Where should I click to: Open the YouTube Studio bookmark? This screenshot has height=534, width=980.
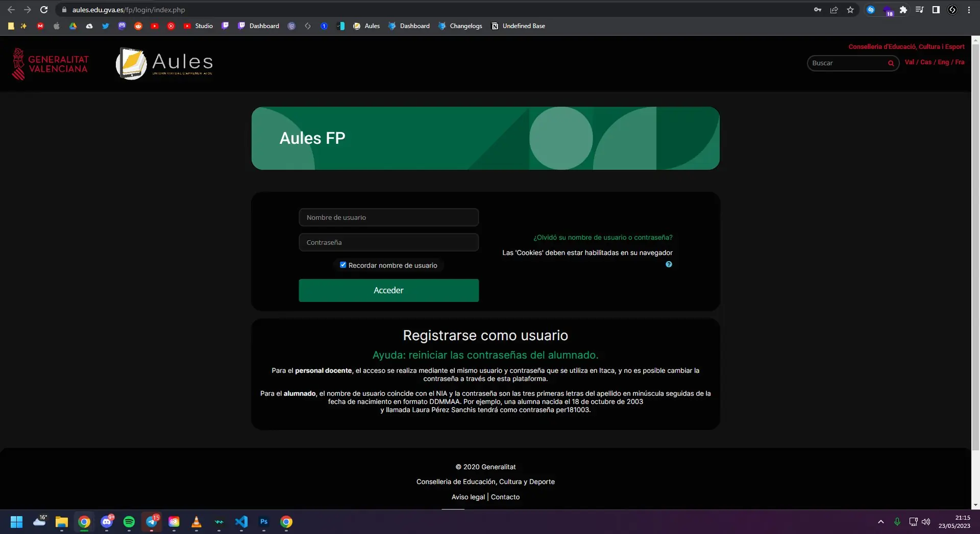click(x=198, y=26)
